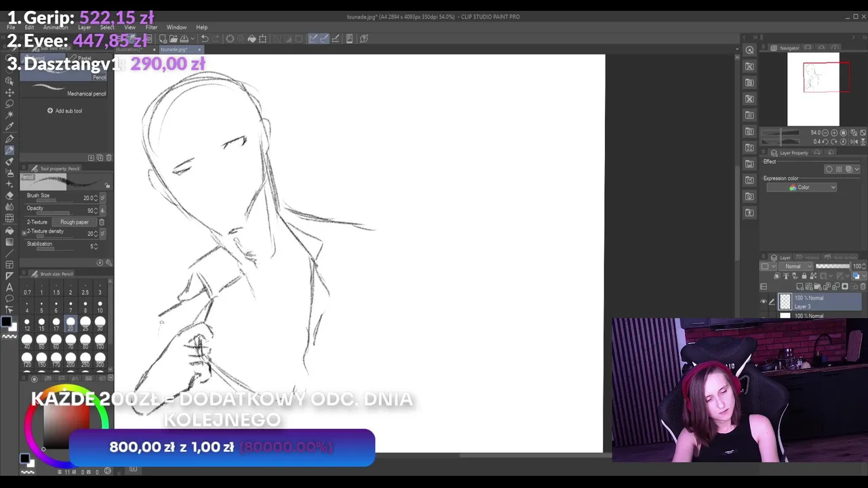
Task: Select the Eyedropper tool
Action: tap(9, 127)
